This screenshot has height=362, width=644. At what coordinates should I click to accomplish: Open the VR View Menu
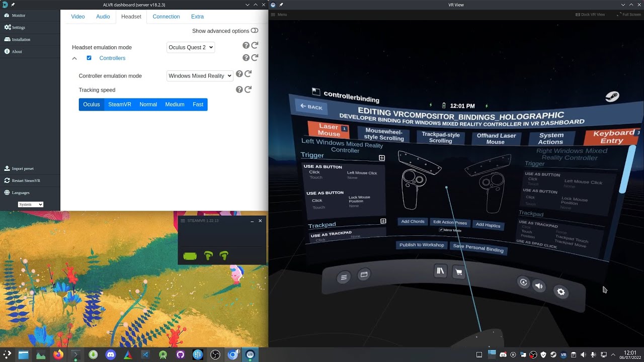coord(279,15)
